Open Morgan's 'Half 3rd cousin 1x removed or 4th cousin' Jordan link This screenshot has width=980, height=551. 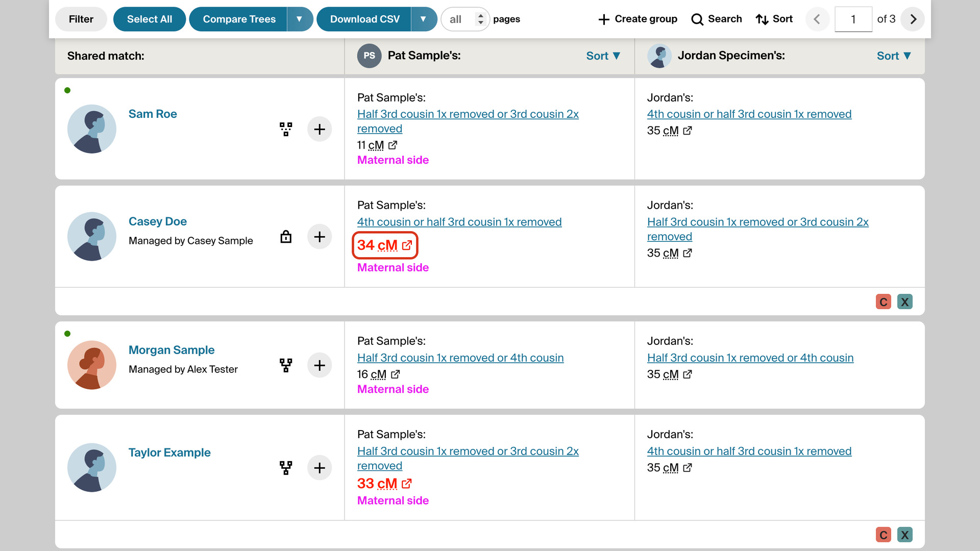(750, 358)
